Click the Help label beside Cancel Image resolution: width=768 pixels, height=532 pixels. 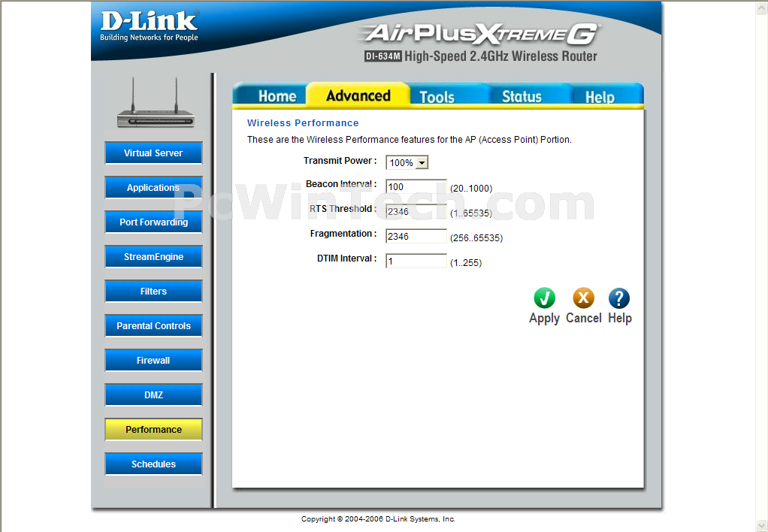(620, 318)
